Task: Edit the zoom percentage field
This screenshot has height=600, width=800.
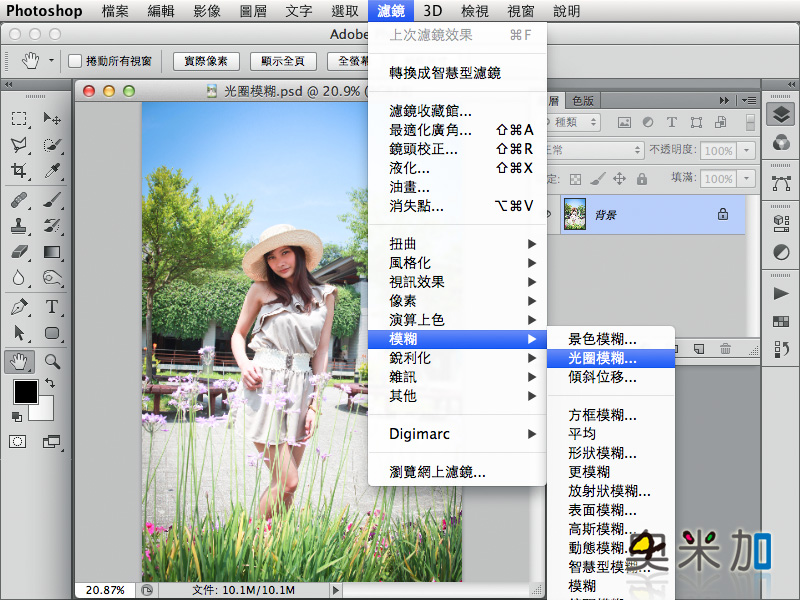Action: [105, 590]
